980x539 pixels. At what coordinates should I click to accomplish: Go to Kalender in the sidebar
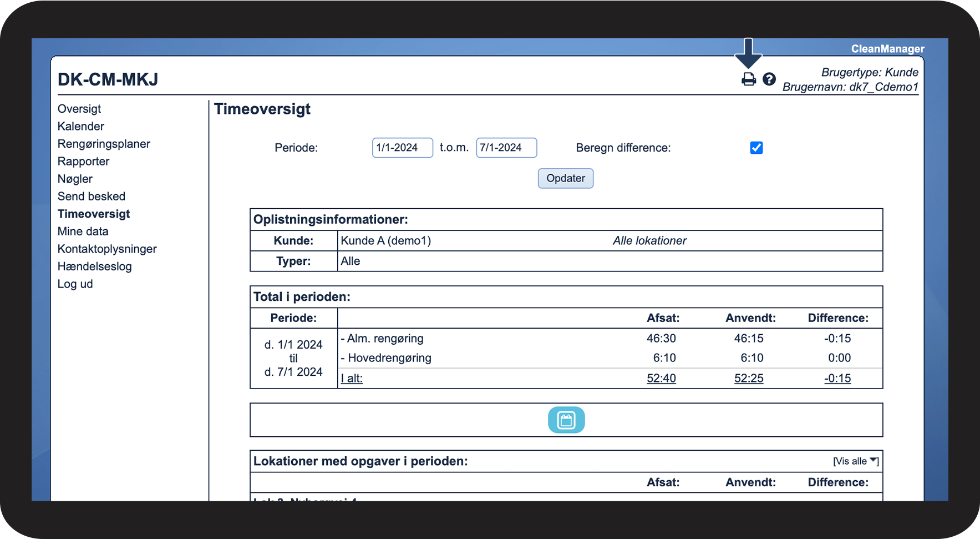tap(81, 127)
